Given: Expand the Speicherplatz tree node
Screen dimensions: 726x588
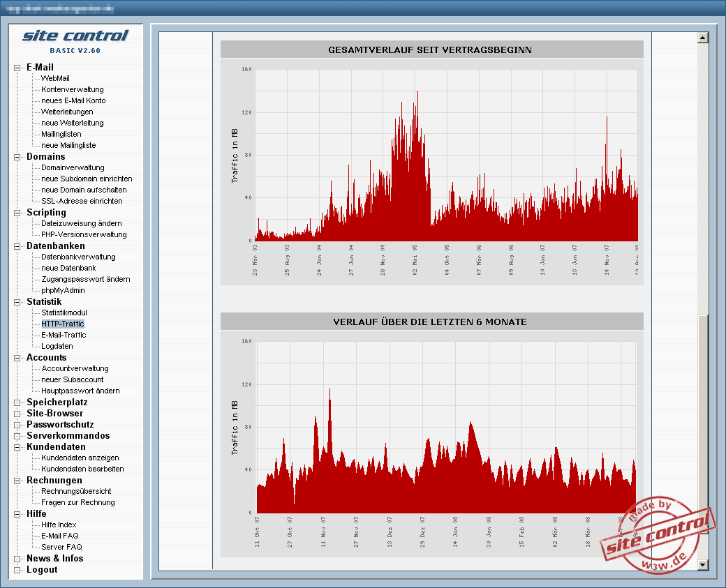Looking at the screenshot, I should point(17,403).
